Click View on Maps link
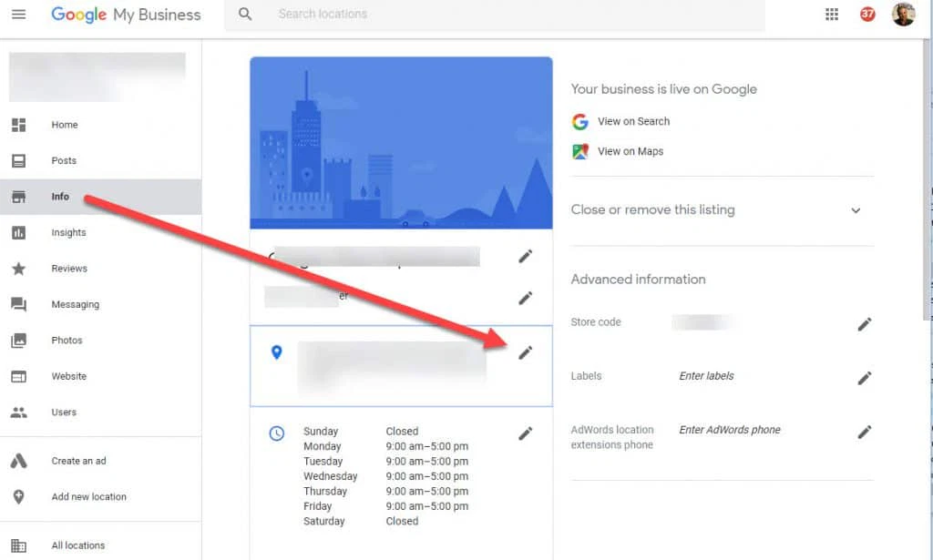The height and width of the screenshot is (560, 933). point(630,151)
